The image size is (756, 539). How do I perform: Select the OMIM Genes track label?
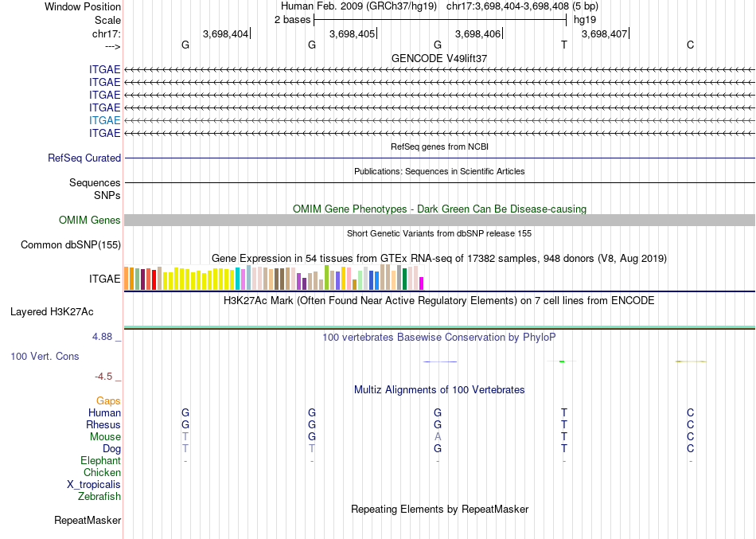click(90, 220)
